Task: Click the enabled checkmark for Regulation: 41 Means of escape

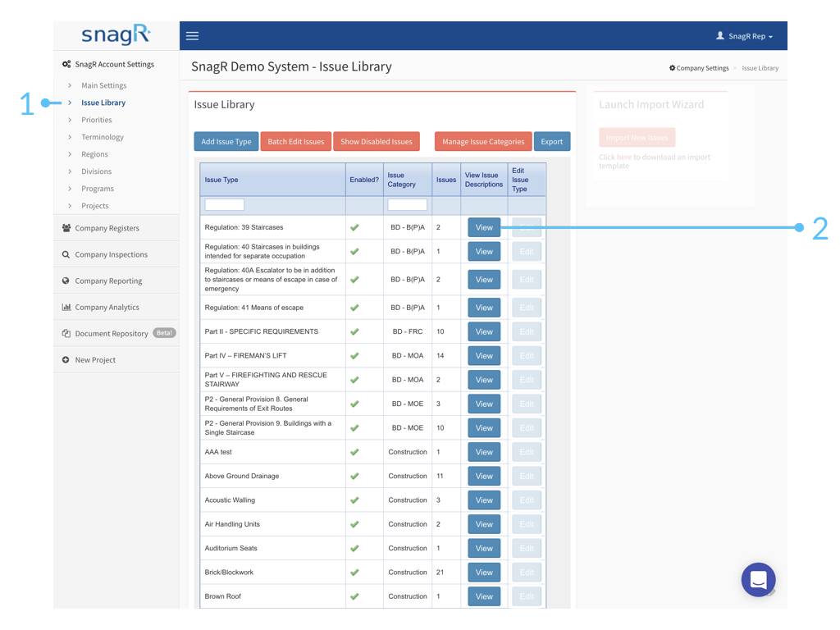Action: point(354,308)
